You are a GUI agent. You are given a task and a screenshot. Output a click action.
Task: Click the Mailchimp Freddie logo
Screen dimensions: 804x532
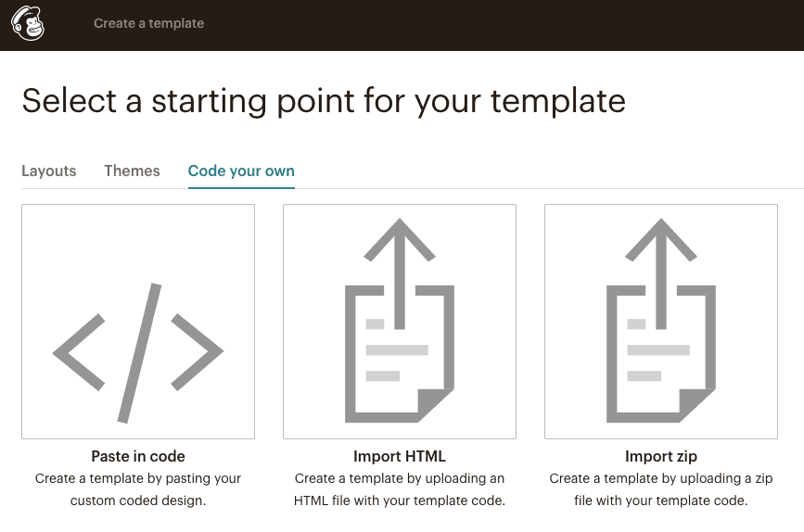pos(28,24)
